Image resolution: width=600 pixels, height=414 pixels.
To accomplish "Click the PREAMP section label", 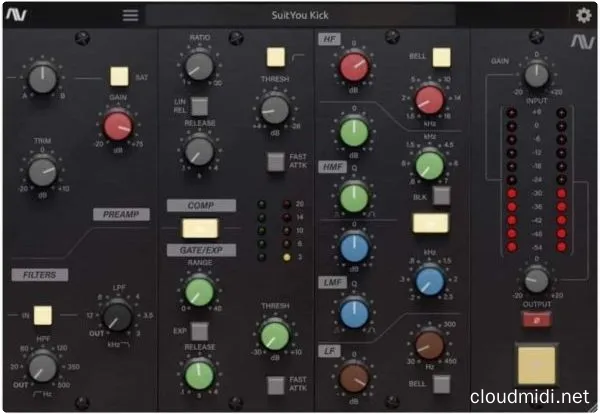I will pos(121,214).
